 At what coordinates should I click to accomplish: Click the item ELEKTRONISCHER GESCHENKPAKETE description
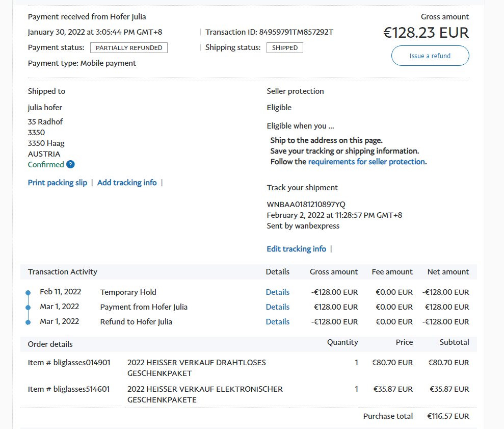(x=204, y=394)
